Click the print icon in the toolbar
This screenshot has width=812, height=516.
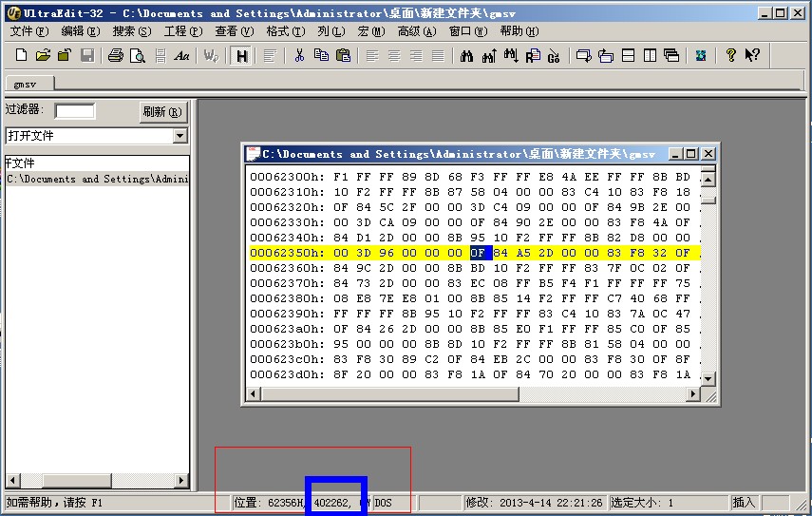coord(116,55)
